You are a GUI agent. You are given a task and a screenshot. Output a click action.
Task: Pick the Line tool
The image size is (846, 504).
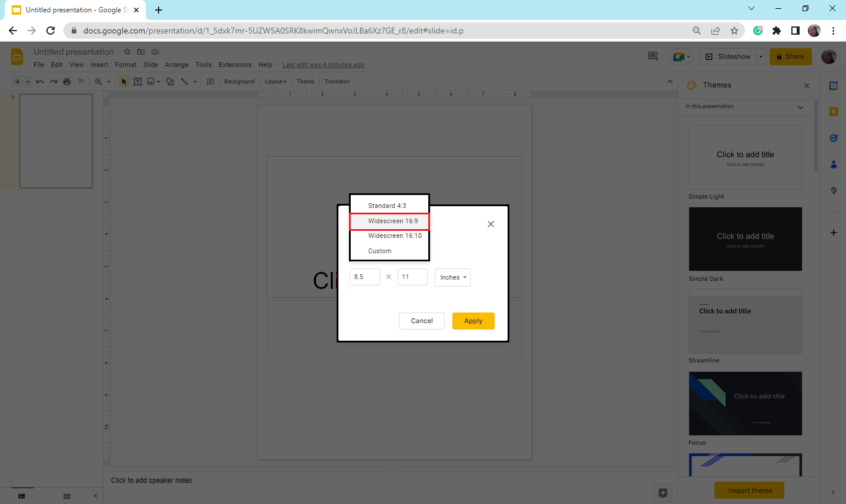(x=184, y=81)
